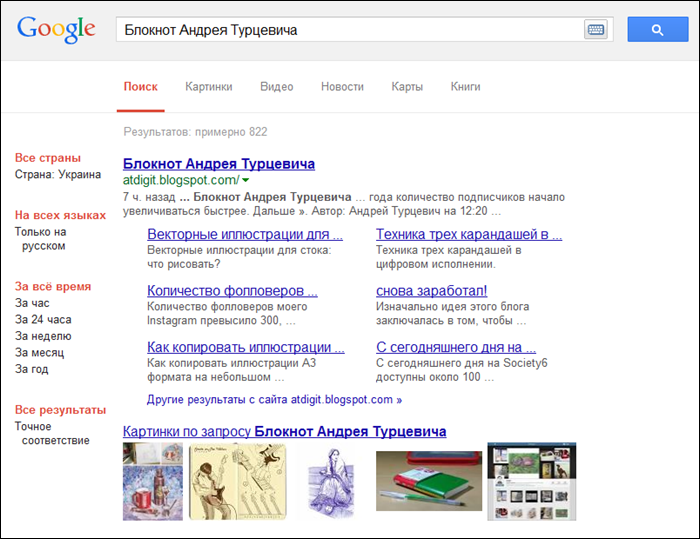The width and height of the screenshot is (700, 539).
Task: Select time filter За всё время
Action: (x=53, y=287)
